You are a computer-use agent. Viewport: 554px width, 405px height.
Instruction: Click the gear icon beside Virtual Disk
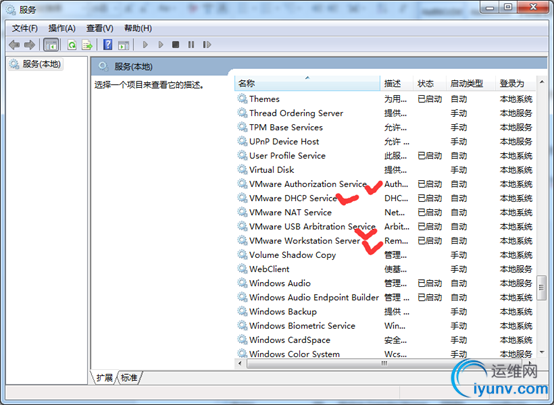242,170
